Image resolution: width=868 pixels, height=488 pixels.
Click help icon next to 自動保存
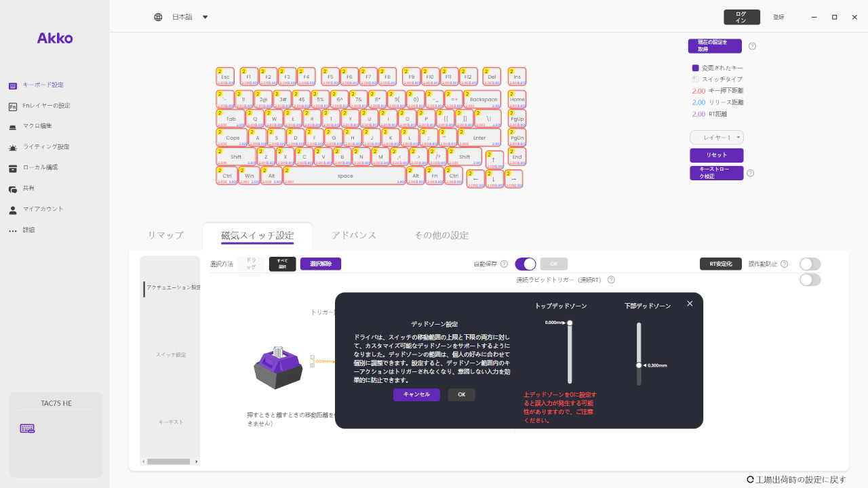pos(504,264)
